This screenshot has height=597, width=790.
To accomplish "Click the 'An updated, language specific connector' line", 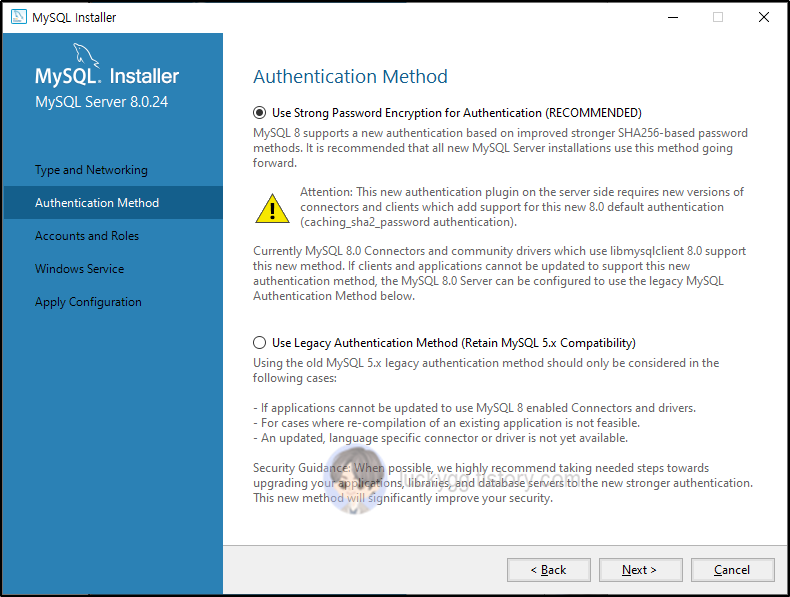I will click(x=440, y=438).
